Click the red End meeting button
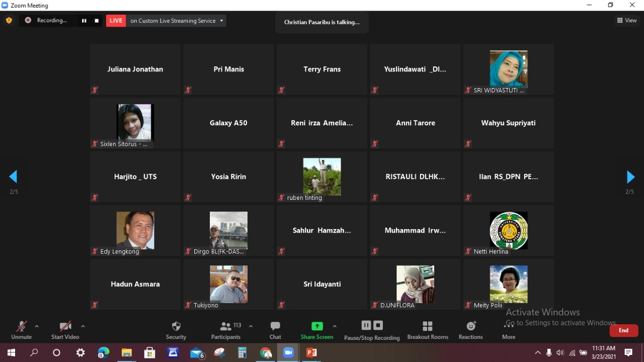644x362 pixels. (x=623, y=330)
